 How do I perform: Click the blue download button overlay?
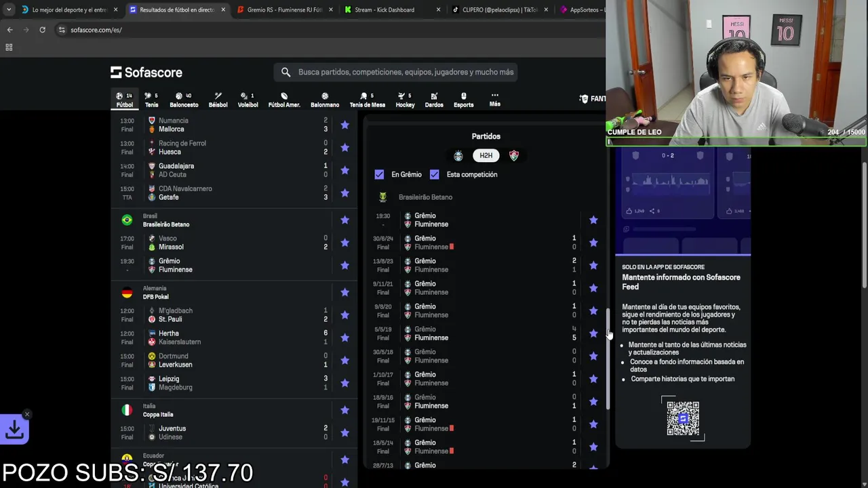(x=14, y=429)
